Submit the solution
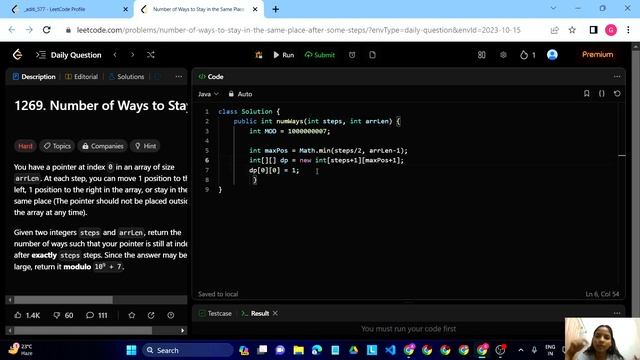Screen dimensions: 640x360 click(x=320, y=55)
